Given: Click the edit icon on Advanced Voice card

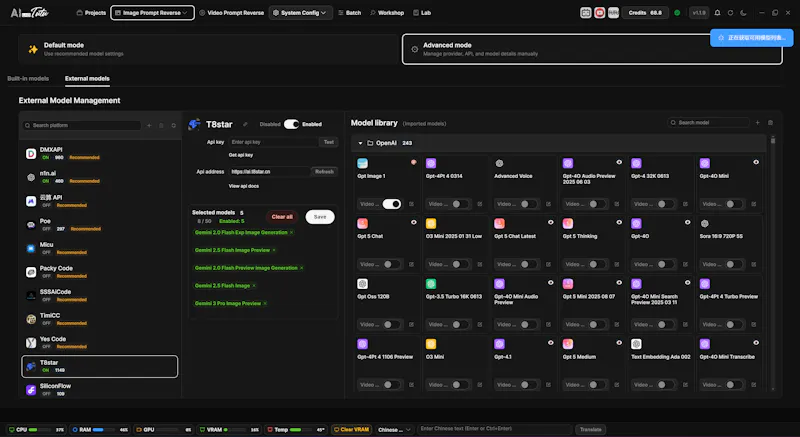Looking at the screenshot, I should point(548,204).
